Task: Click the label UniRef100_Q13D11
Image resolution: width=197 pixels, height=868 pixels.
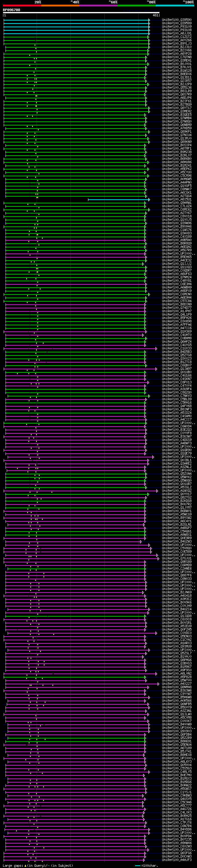Action: click(x=177, y=78)
